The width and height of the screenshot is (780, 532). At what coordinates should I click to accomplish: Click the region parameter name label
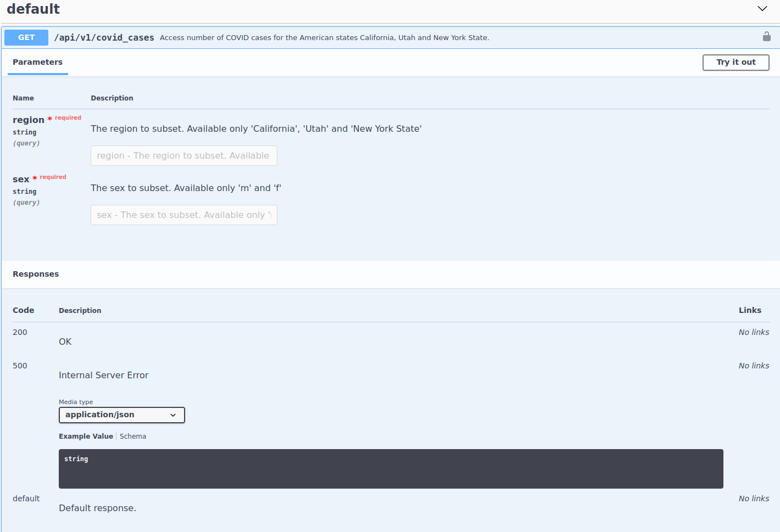tap(29, 120)
